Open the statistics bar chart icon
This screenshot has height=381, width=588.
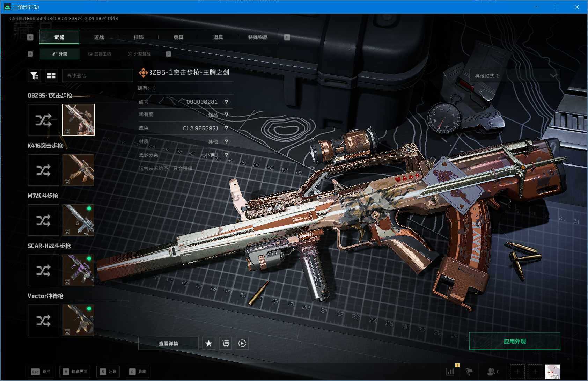pos(450,372)
